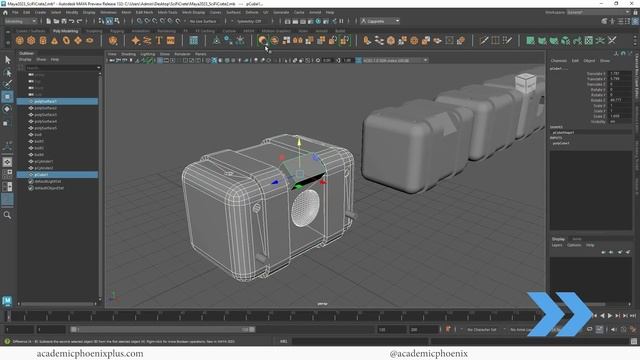640x360 pixels.
Task: Create a polygon torus from the shelf
Action: 66,40
